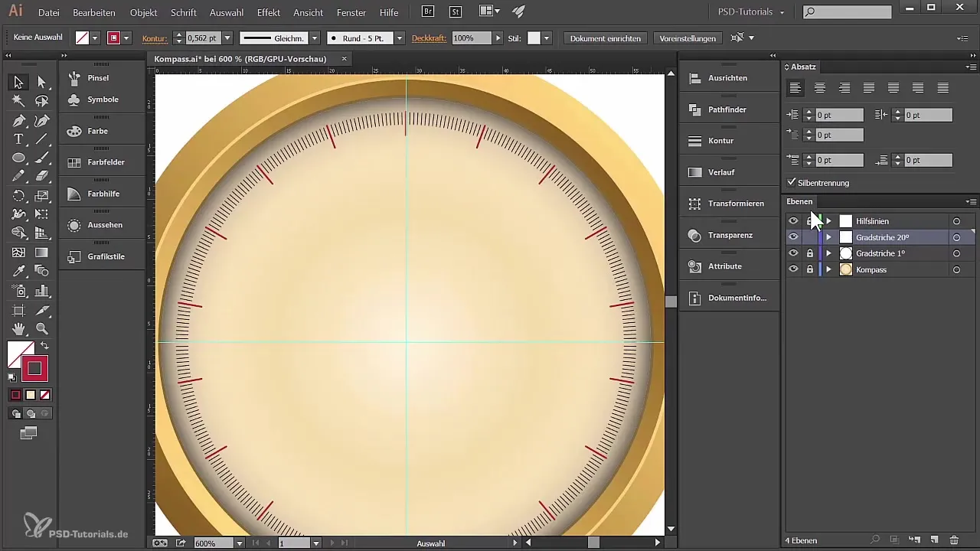This screenshot has width=980, height=551.
Task: Select the Eyedropper tool
Action: pyautogui.click(x=18, y=271)
